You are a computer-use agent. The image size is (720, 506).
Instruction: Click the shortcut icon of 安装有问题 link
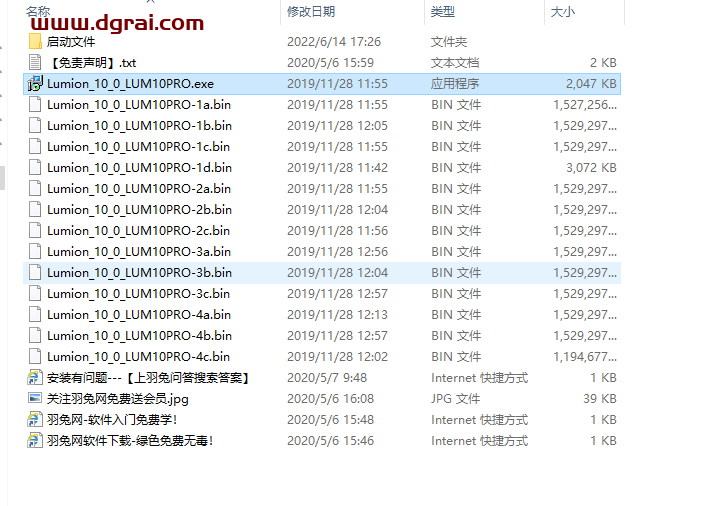pos(35,377)
